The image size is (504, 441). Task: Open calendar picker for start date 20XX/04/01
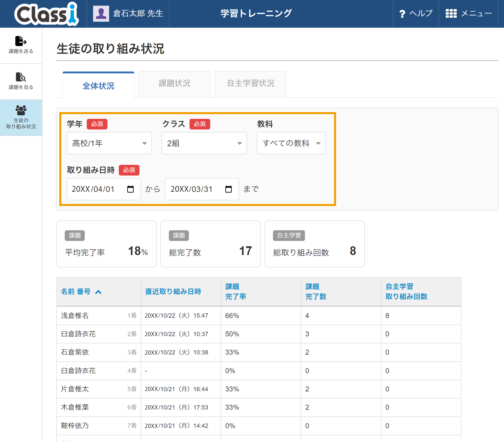pyautogui.click(x=130, y=189)
